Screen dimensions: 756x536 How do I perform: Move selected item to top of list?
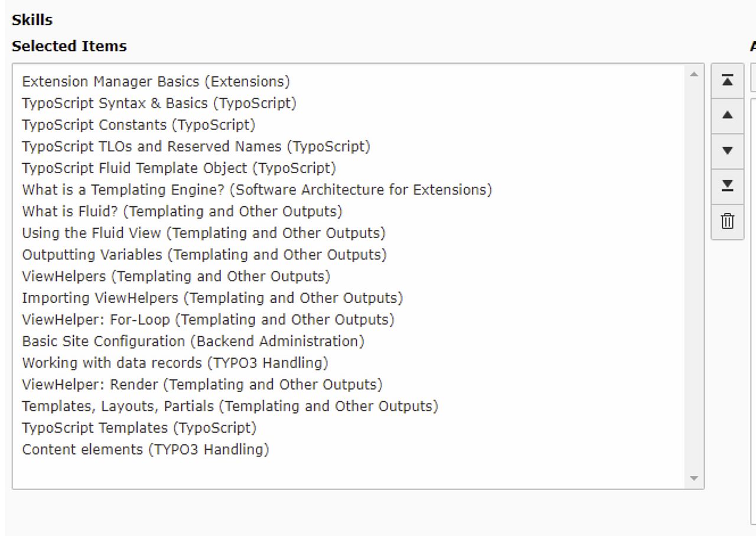tap(728, 80)
